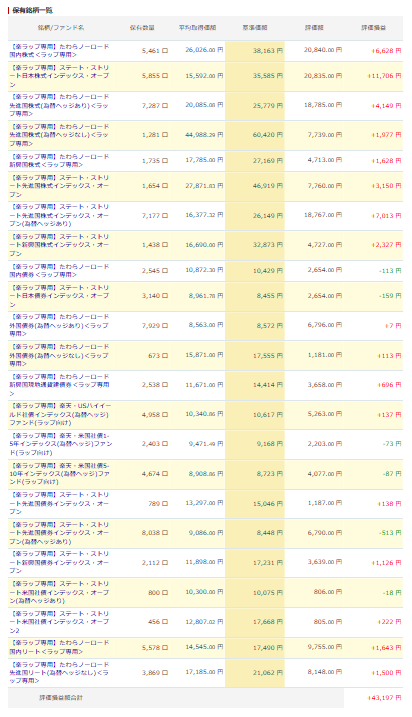Click the 評価額 column header

[314, 28]
